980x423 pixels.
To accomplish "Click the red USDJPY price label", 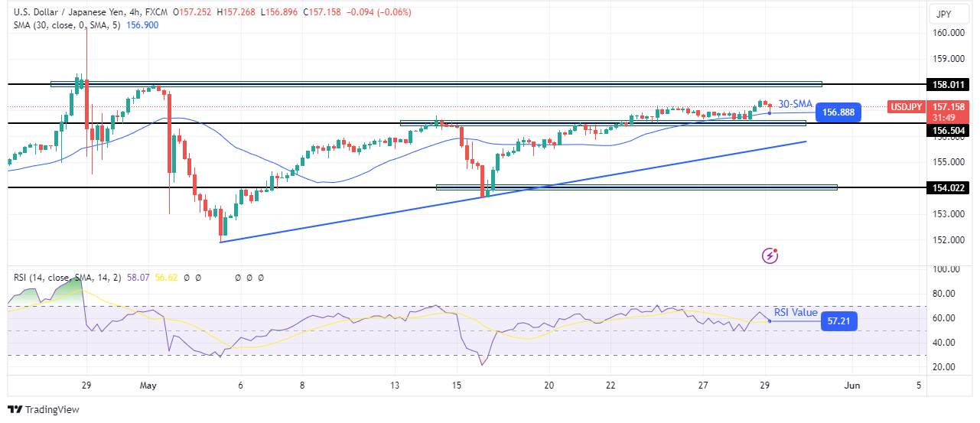I will tap(905, 106).
